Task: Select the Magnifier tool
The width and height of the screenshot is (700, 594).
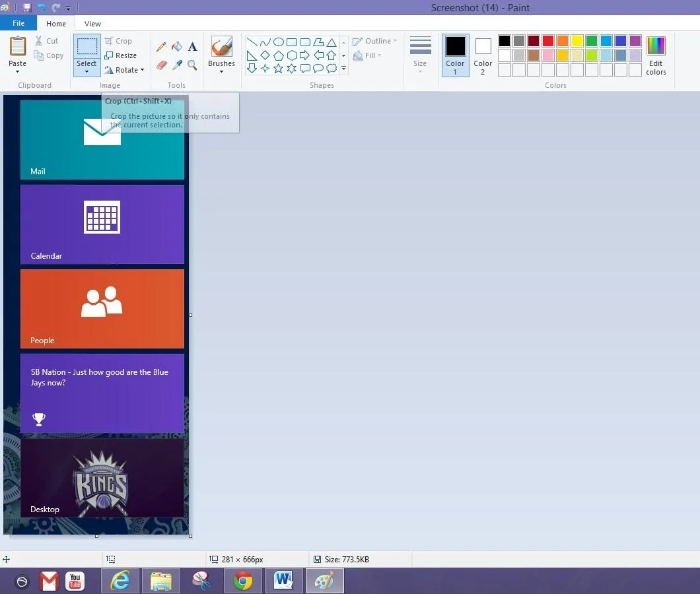Action: tap(192, 65)
